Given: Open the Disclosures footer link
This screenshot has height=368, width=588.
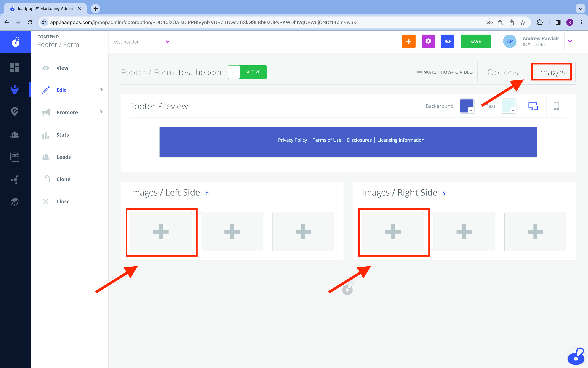Looking at the screenshot, I should pyautogui.click(x=359, y=140).
